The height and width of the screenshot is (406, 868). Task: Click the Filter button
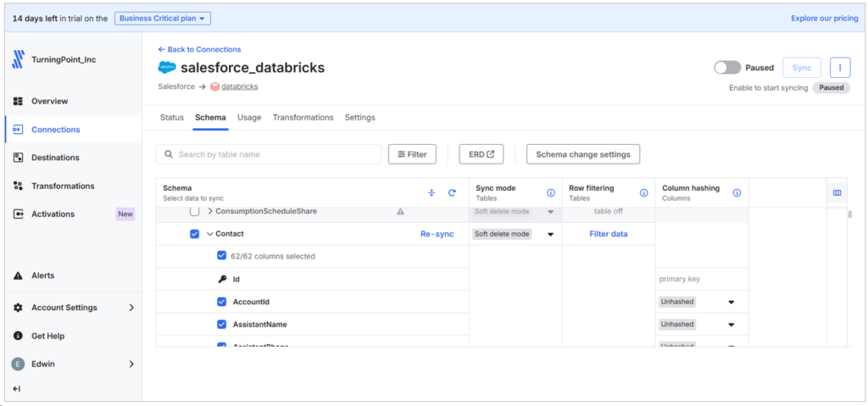pos(413,154)
